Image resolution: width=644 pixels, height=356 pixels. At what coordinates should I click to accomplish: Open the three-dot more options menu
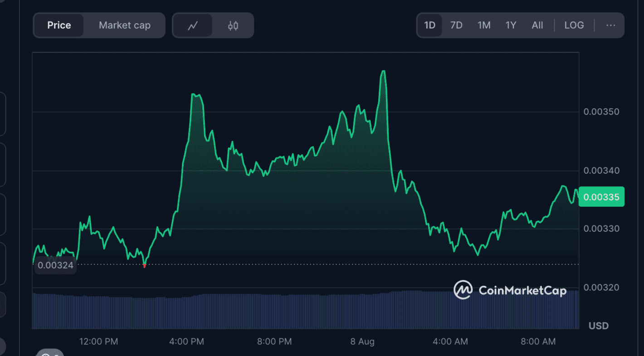pyautogui.click(x=610, y=25)
